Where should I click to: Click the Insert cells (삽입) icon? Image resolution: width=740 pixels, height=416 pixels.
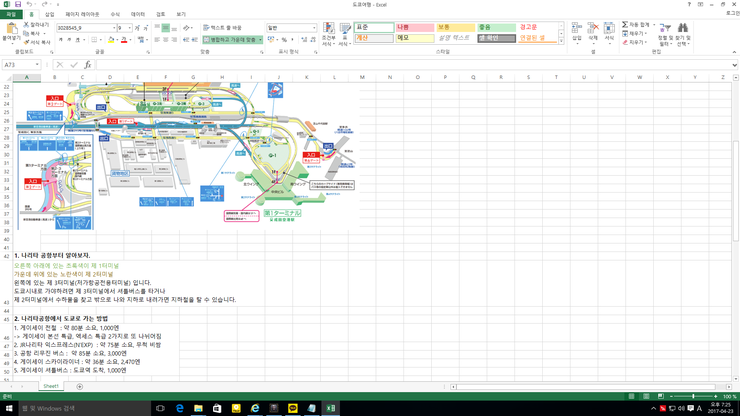pos(577,28)
